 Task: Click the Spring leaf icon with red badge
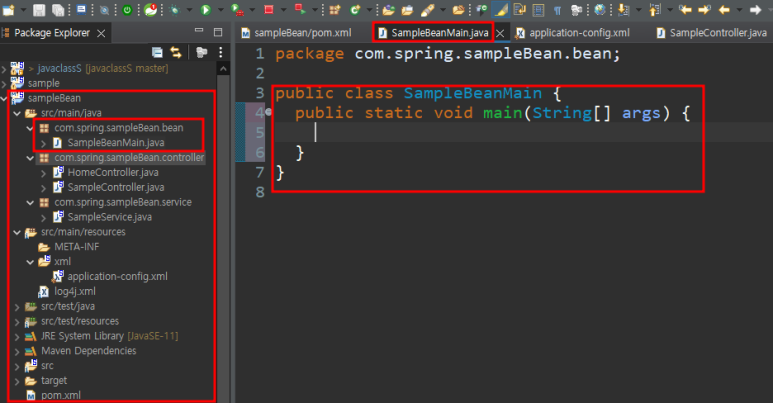pos(151,9)
